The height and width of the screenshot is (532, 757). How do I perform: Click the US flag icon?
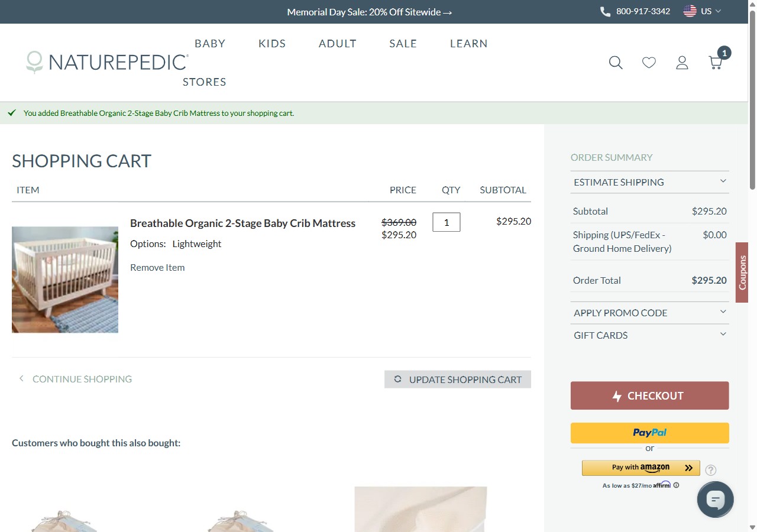point(690,11)
